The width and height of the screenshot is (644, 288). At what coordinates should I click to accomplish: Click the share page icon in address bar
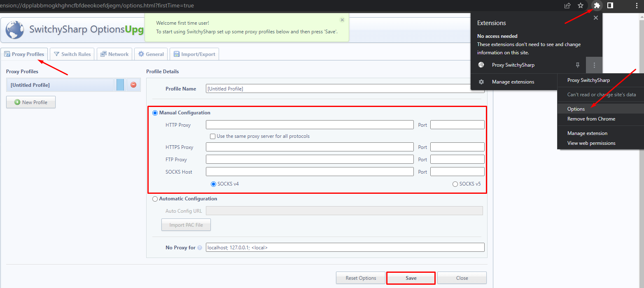point(567,5)
